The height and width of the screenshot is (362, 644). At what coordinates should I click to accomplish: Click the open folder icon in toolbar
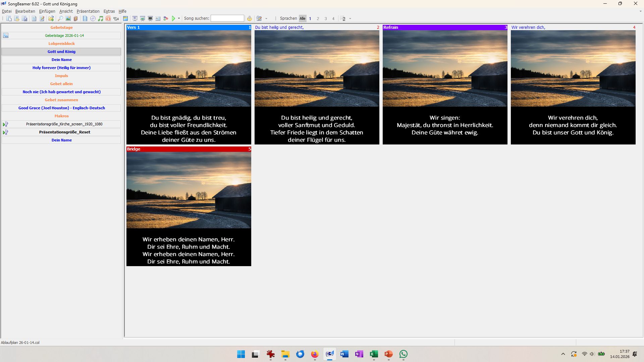51,18
